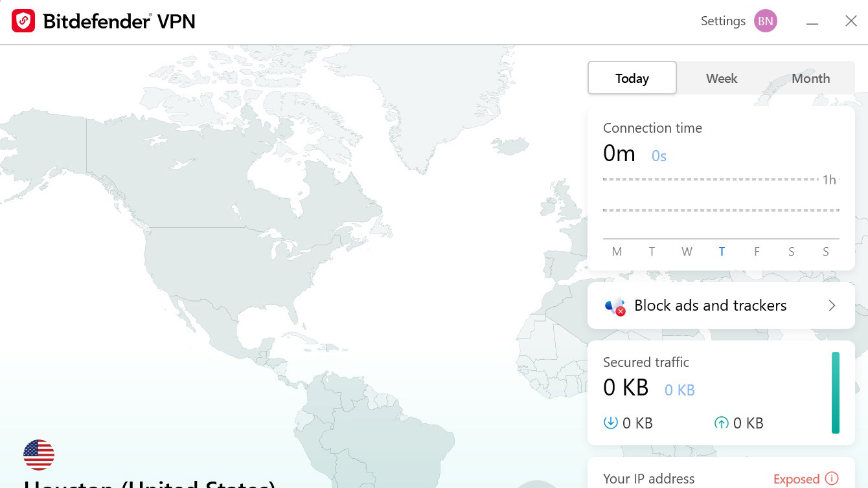Viewport: 868px width, 488px height.
Task: Click the United States flag icon
Action: tap(39, 455)
